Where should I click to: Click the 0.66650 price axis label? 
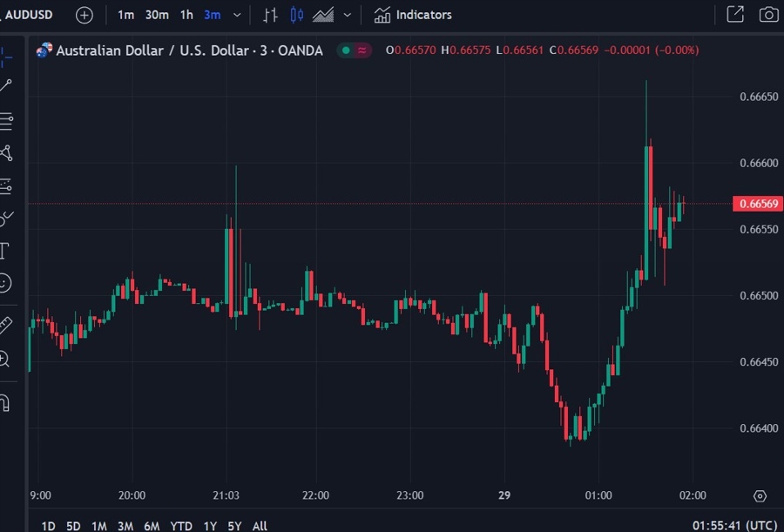(759, 97)
